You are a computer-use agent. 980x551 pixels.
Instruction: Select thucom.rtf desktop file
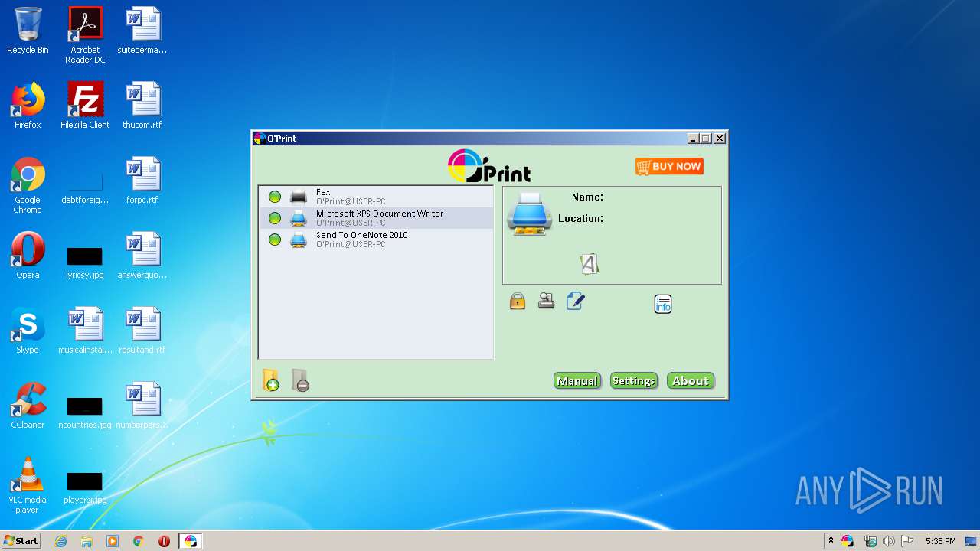[142, 106]
